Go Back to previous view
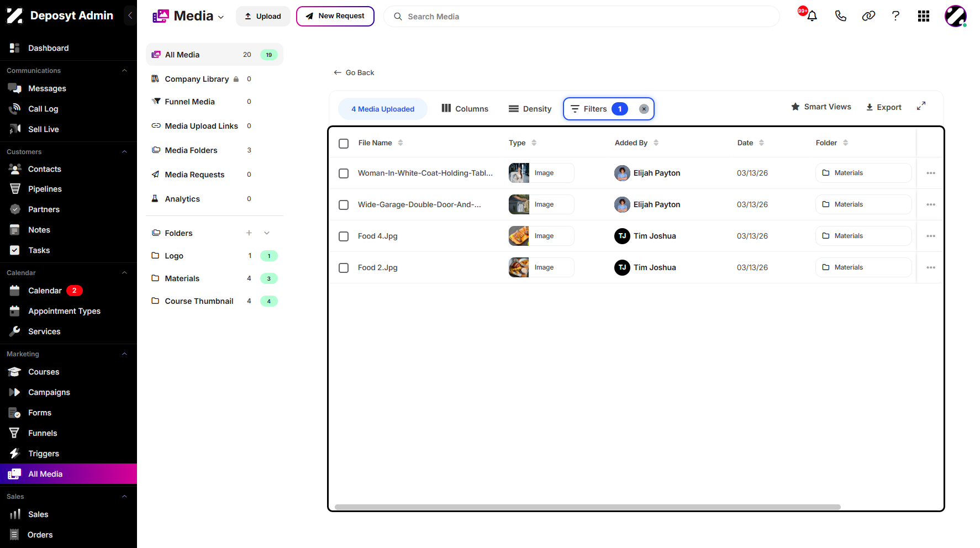980x548 pixels. click(x=354, y=72)
